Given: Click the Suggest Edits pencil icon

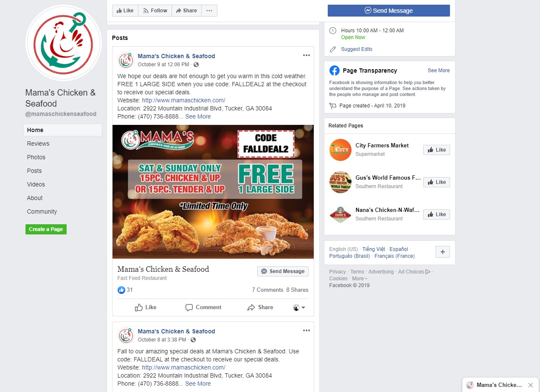Looking at the screenshot, I should [333, 49].
